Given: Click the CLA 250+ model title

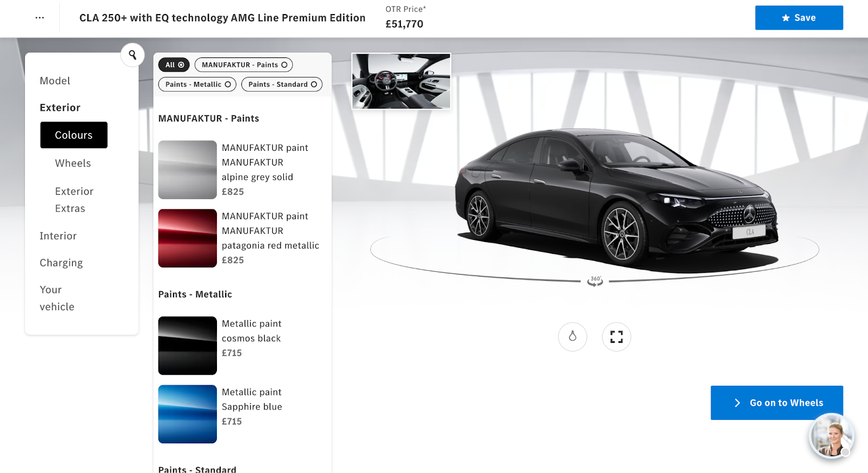Looking at the screenshot, I should coord(222,18).
